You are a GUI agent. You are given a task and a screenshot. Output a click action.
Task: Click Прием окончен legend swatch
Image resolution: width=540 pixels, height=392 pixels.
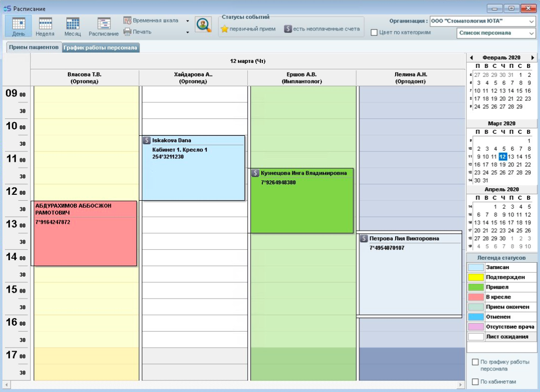pos(476,307)
